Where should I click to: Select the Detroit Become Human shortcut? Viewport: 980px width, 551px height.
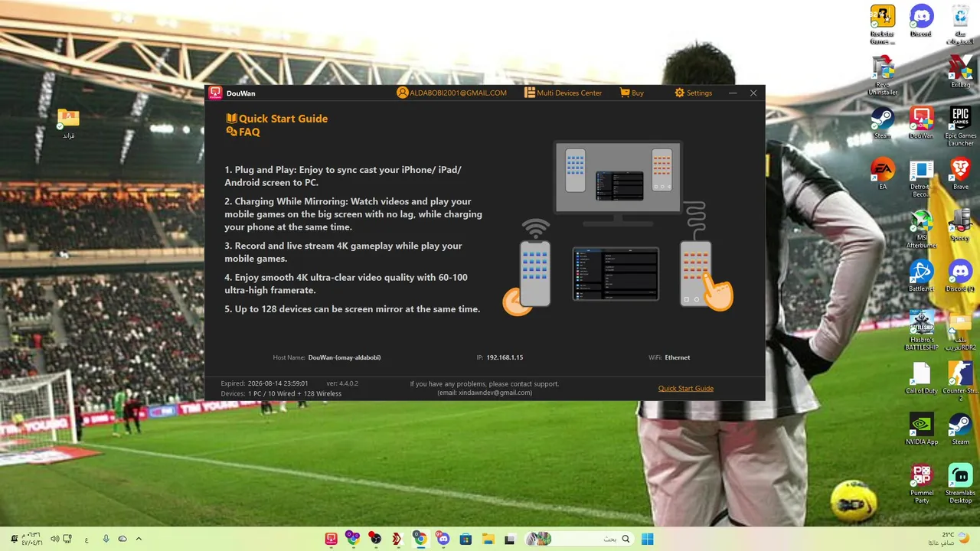(921, 178)
